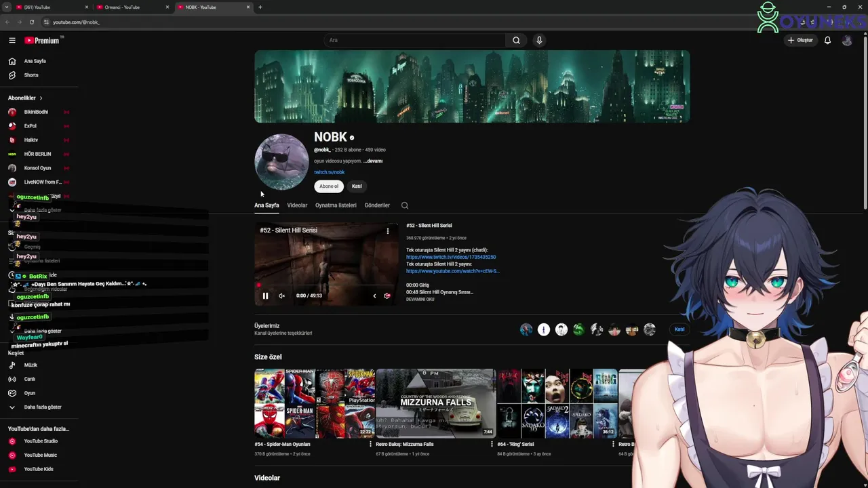Click the search box labeled Ara
The height and width of the screenshot is (488, 868).
click(415, 41)
